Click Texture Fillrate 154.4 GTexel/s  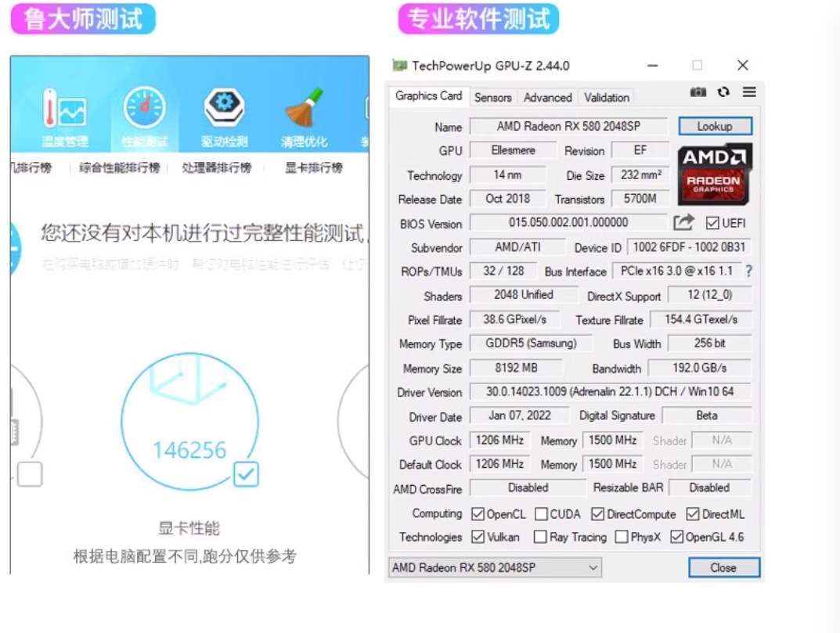pyautogui.click(x=701, y=319)
